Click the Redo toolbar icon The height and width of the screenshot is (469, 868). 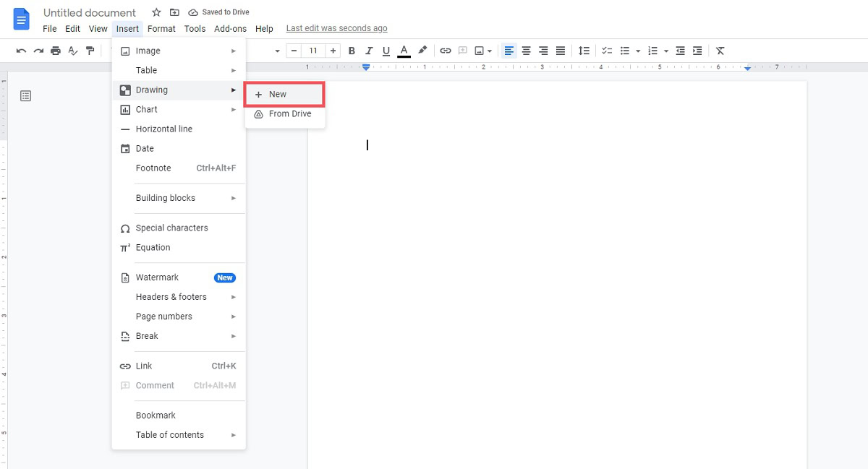click(x=38, y=51)
